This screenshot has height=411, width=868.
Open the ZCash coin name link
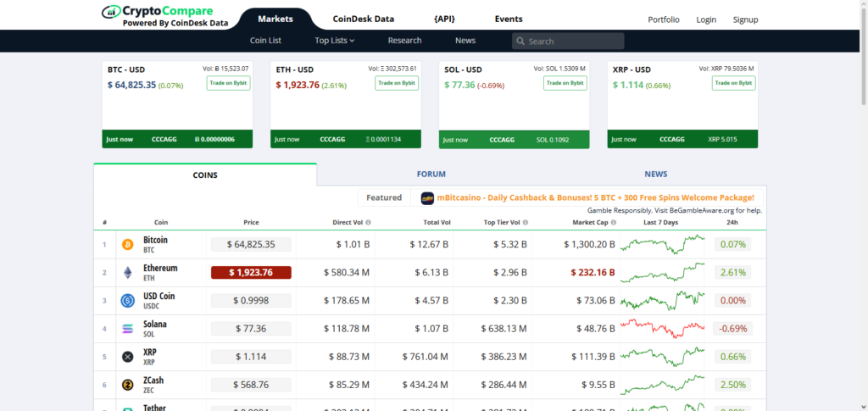click(x=153, y=380)
